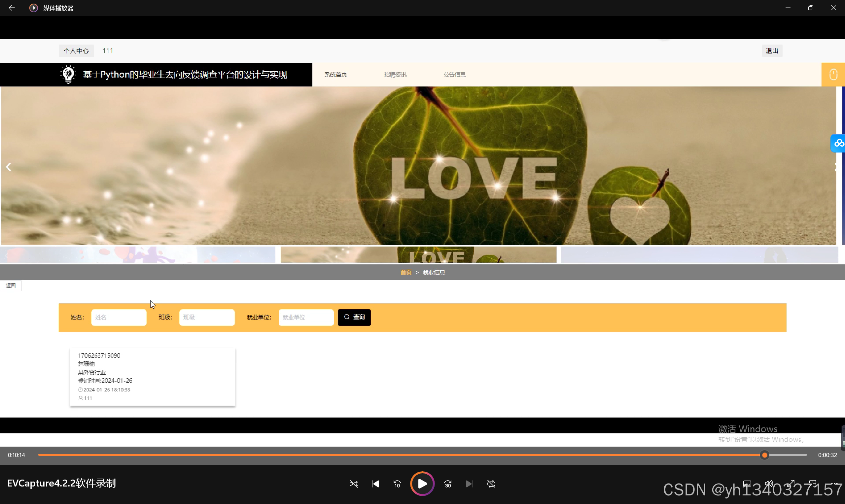Click the 退出 logout button
845x504 pixels.
pos(772,51)
